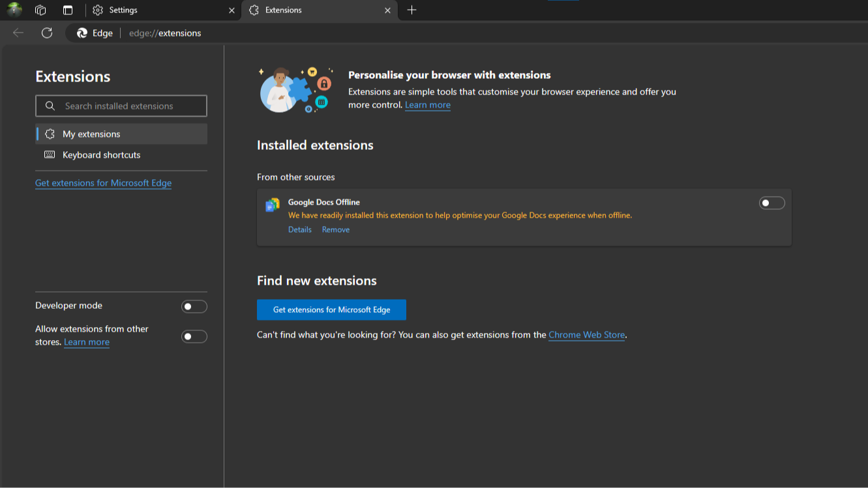
Task: Click the Installed extensions heading
Action: pyautogui.click(x=315, y=145)
